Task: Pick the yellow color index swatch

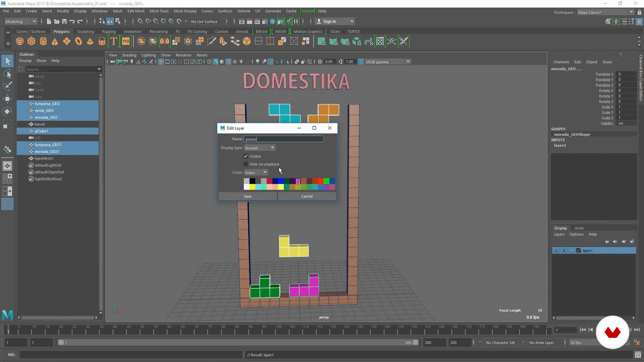Action: (252, 187)
